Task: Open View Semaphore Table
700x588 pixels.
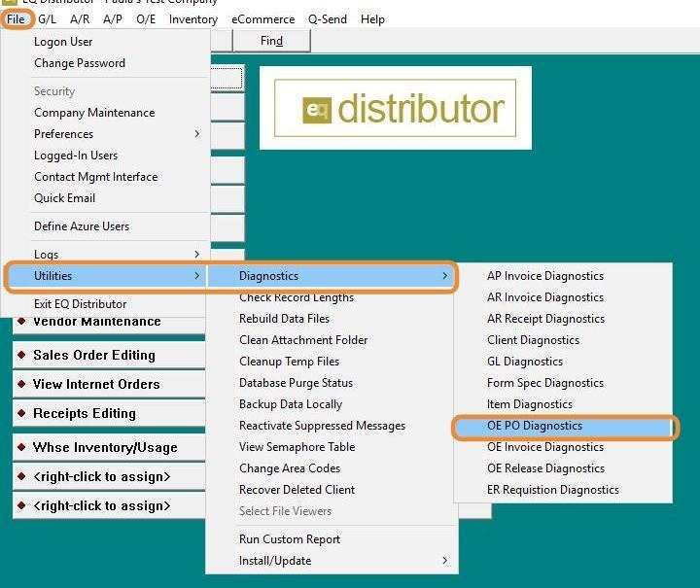Action: coord(332,447)
